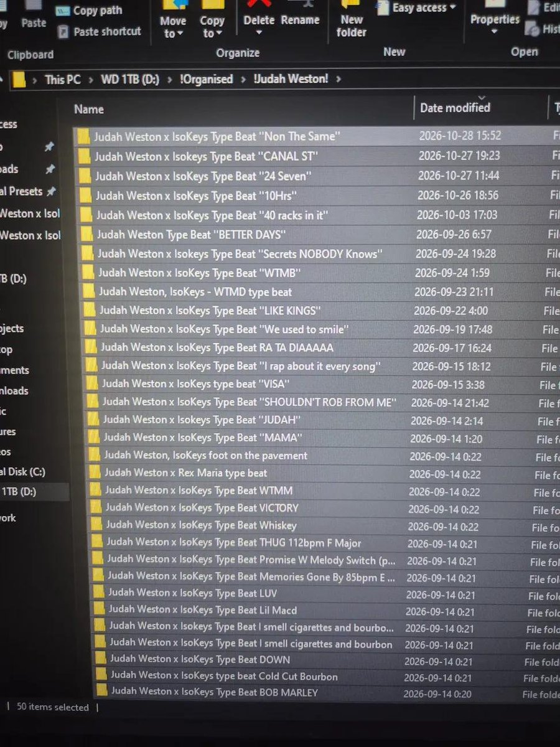Click folder icon of 'VICTORY' type beat
This screenshot has height=747, width=560.
click(95, 507)
